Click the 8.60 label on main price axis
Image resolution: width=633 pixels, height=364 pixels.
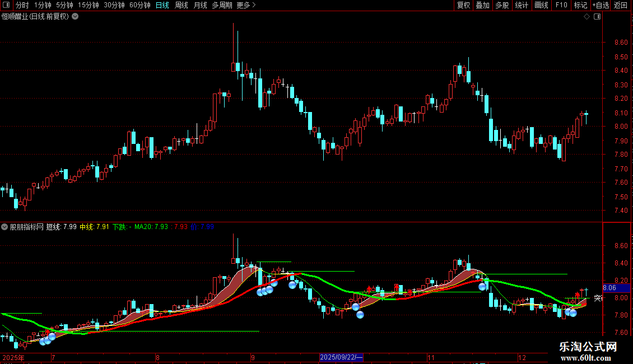621,43
